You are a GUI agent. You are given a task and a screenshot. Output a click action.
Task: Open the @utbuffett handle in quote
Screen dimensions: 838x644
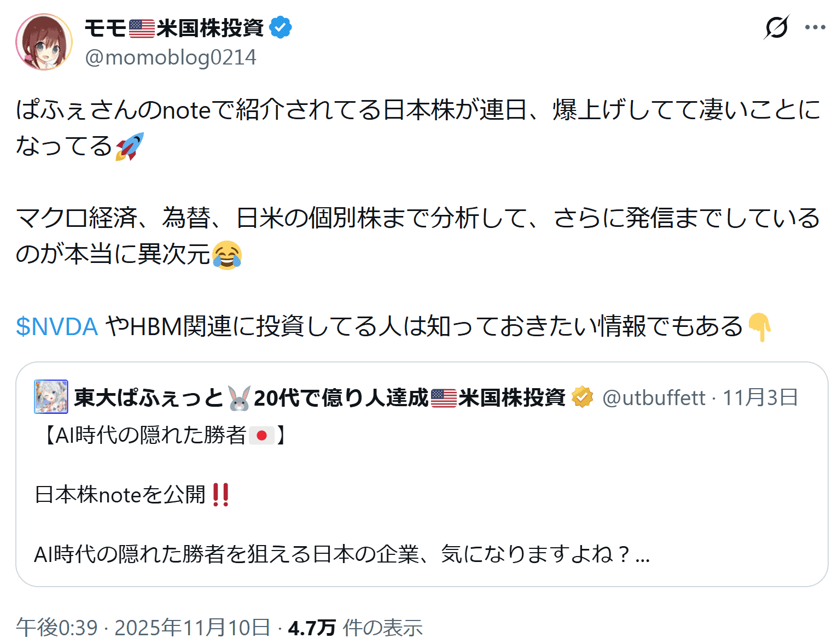point(654,397)
